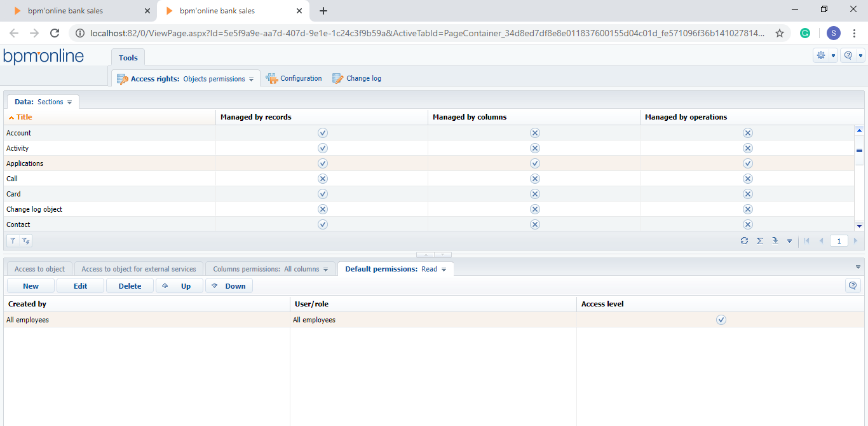Bookmark this page with the star icon
The width and height of the screenshot is (868, 426).
(x=780, y=33)
